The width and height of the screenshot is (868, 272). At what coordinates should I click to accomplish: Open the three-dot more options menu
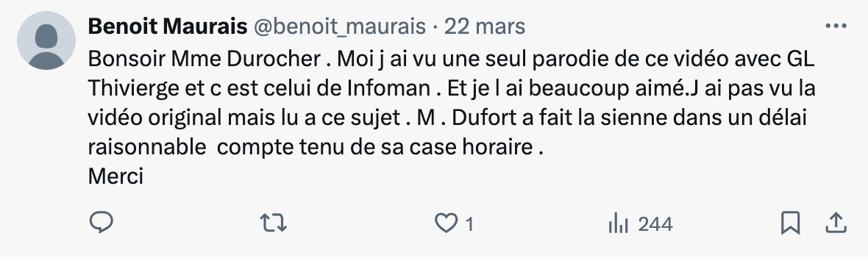(836, 26)
